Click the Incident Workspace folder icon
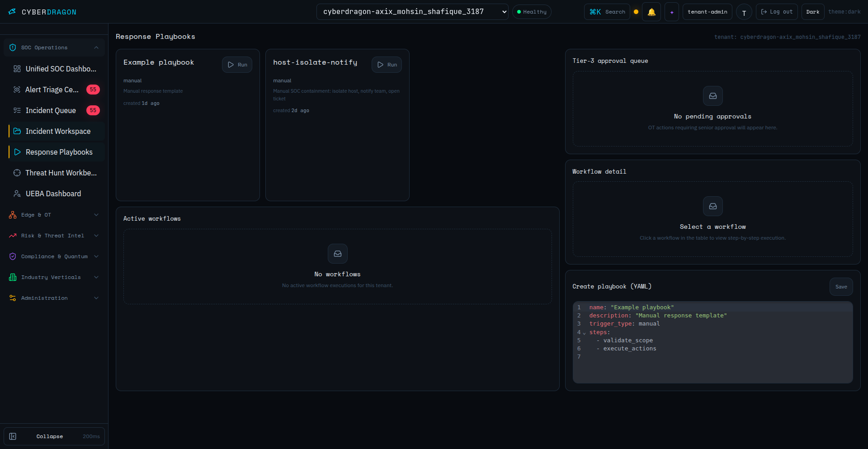Screen dimensions: 868x449 17,131
